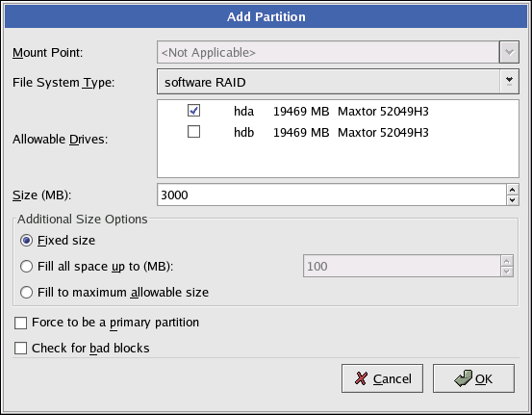Select the hda Maxtor 52049H3 row
The height and width of the screenshot is (415, 532).
click(338, 111)
